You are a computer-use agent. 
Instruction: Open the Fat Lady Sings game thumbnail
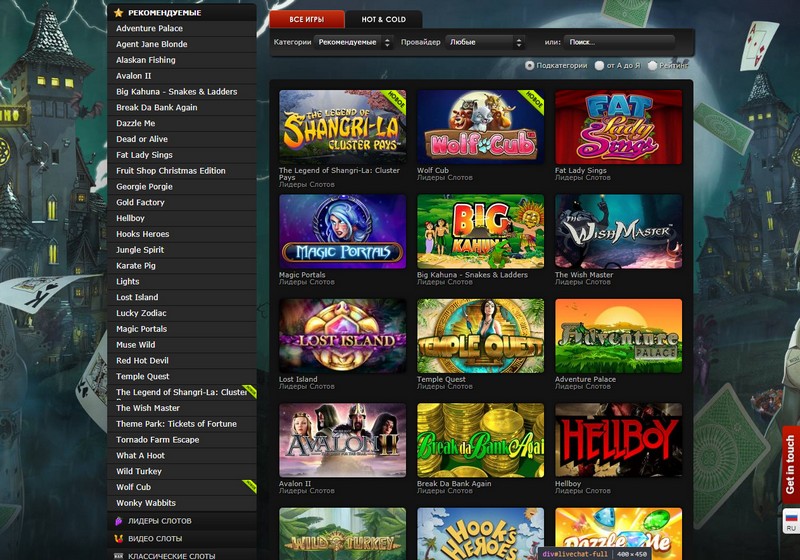(x=618, y=128)
